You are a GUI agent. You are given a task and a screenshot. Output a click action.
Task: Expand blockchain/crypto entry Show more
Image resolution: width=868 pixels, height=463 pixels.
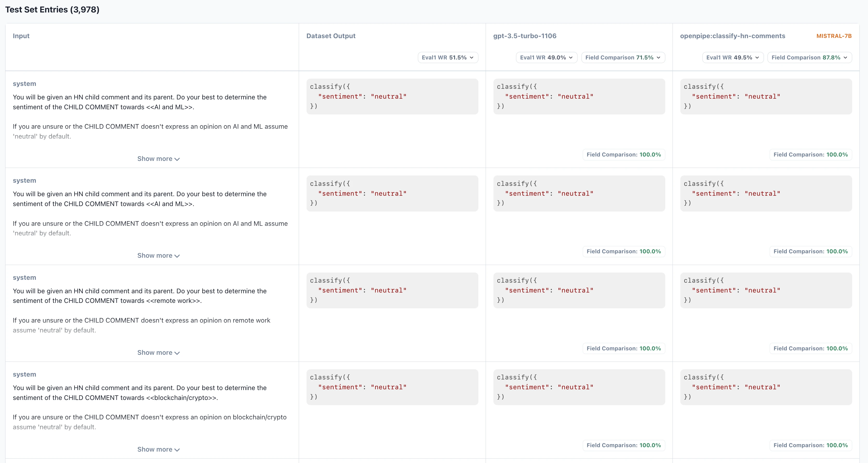pyautogui.click(x=158, y=449)
